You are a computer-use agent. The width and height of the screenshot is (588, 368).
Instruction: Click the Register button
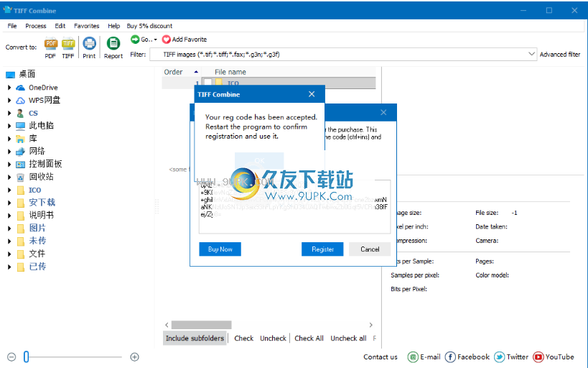[x=322, y=249]
